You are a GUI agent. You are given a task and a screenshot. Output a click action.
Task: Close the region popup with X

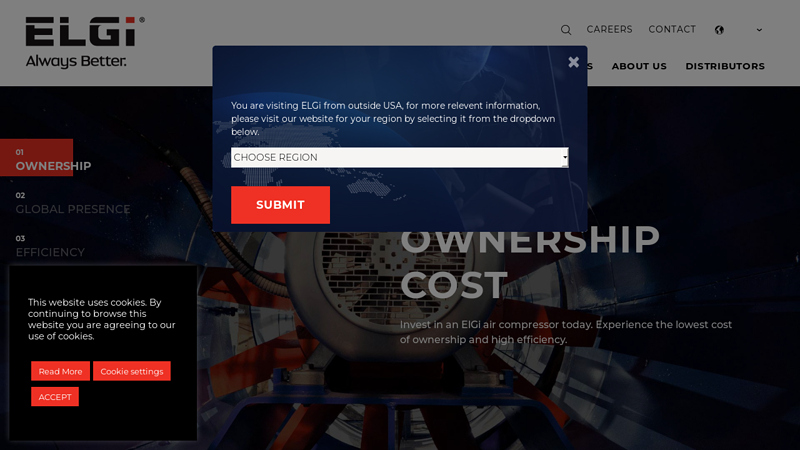(573, 62)
